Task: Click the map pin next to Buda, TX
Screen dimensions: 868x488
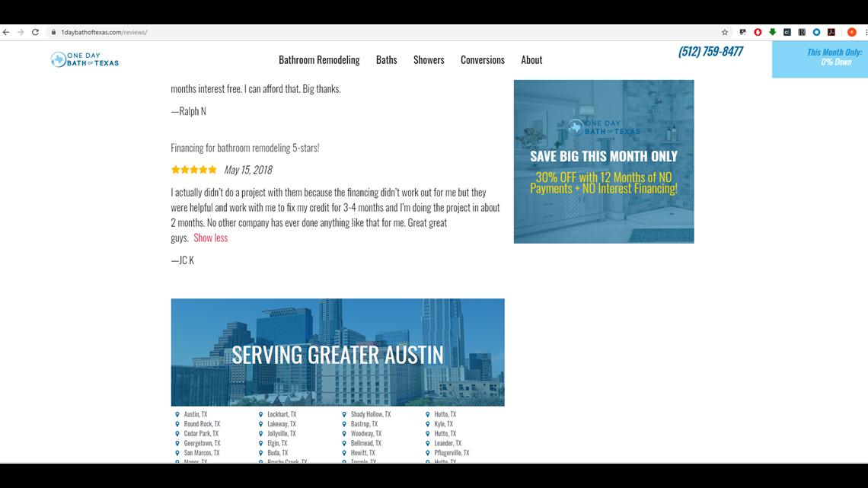Action: click(260, 453)
